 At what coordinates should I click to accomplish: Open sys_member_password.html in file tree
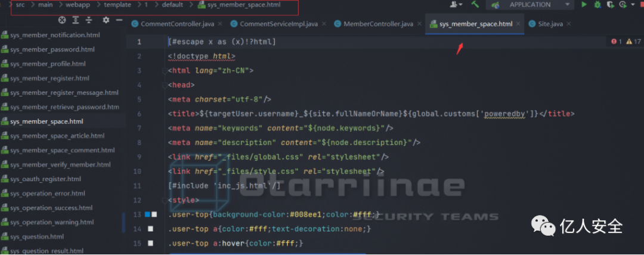[52, 49]
